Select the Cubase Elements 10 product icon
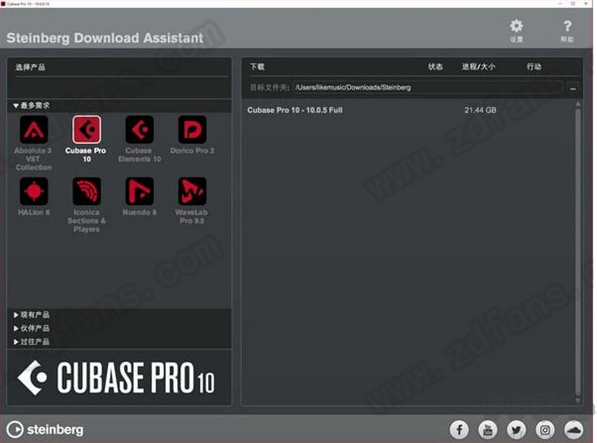The height and width of the screenshot is (443, 597). (x=139, y=130)
